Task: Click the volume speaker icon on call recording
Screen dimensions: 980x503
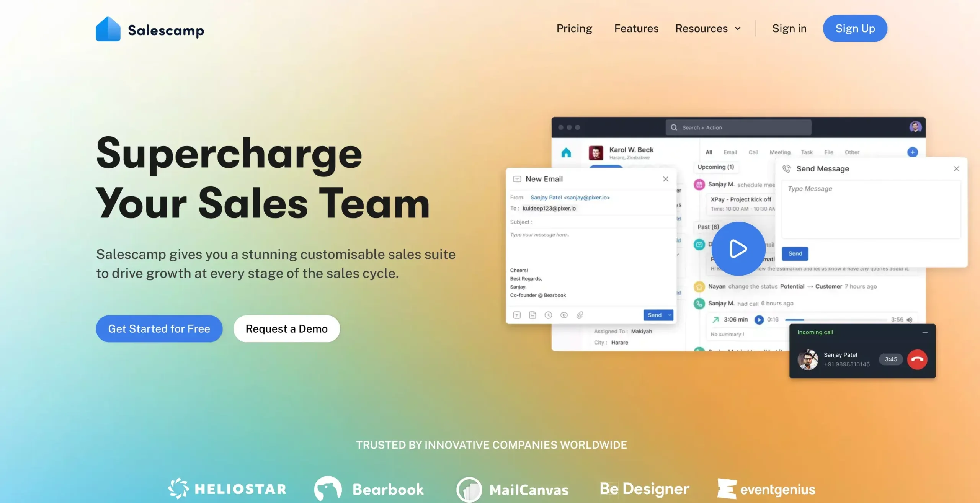Action: (910, 320)
